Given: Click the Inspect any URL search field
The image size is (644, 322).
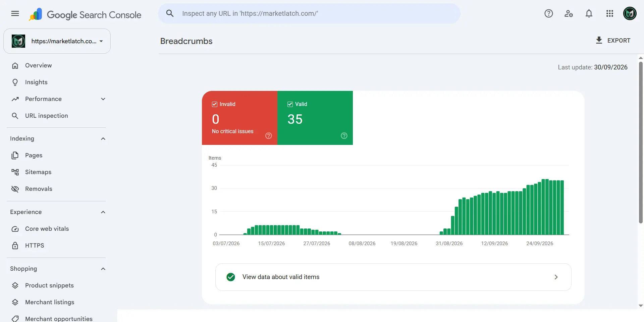Looking at the screenshot, I should pyautogui.click(x=309, y=13).
